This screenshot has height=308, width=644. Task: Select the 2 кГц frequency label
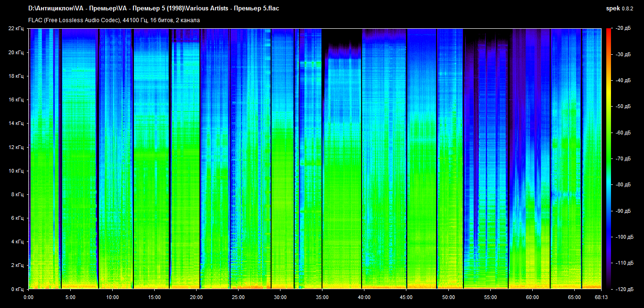point(18,265)
